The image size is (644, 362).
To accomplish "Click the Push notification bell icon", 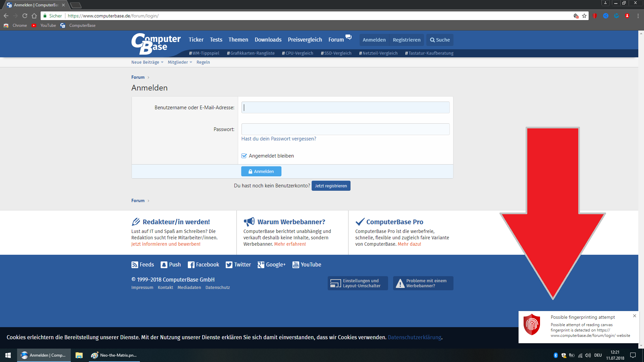I will [x=164, y=265].
